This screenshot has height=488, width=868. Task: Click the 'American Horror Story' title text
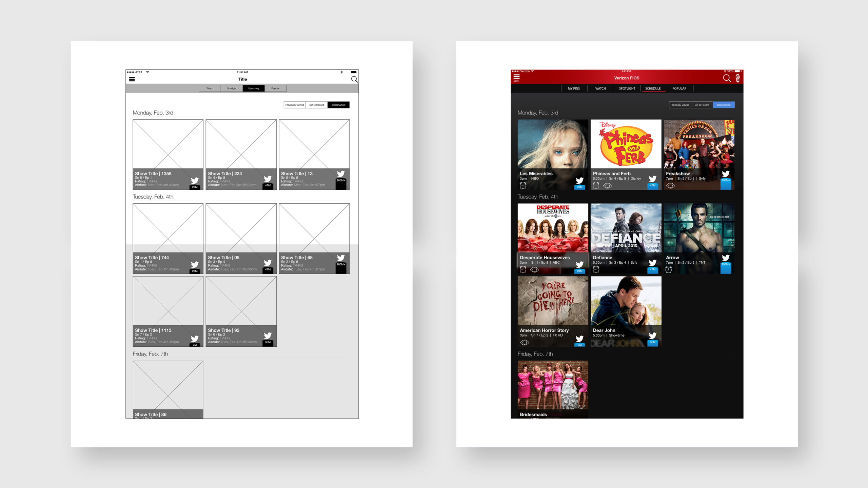544,330
